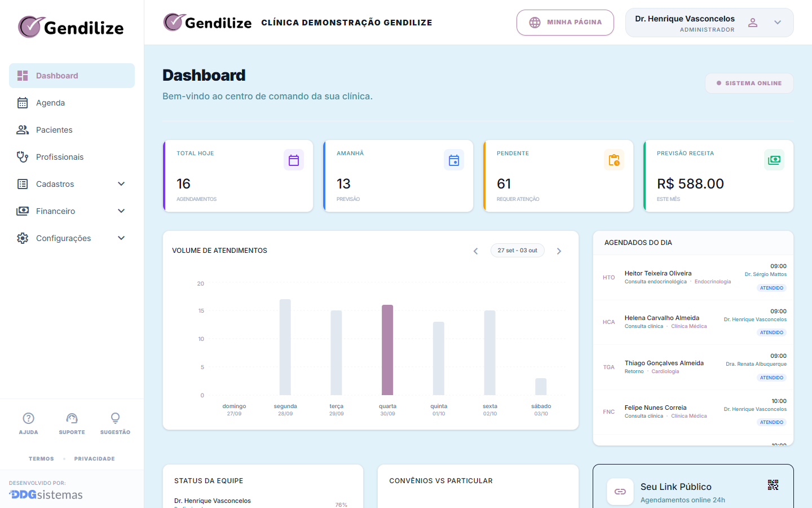Image resolution: width=812 pixels, height=508 pixels.
Task: Click the Minha Página button
Action: (x=565, y=23)
